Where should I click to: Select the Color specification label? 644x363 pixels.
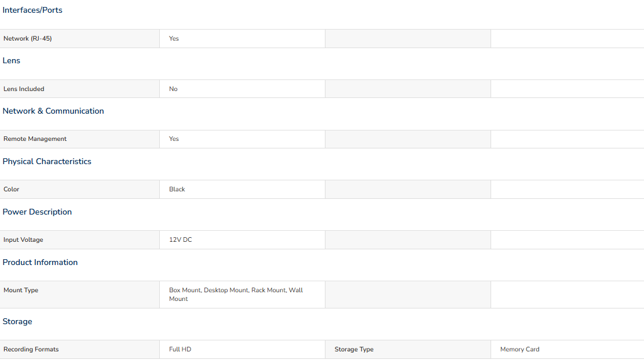click(12, 190)
